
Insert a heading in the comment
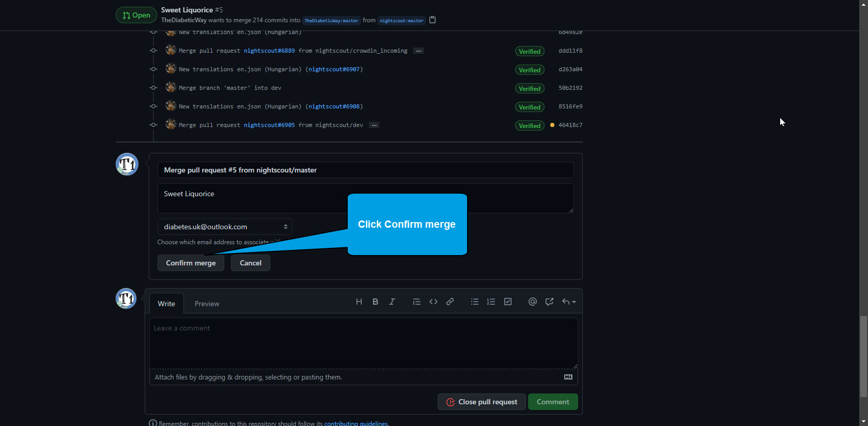tap(359, 302)
